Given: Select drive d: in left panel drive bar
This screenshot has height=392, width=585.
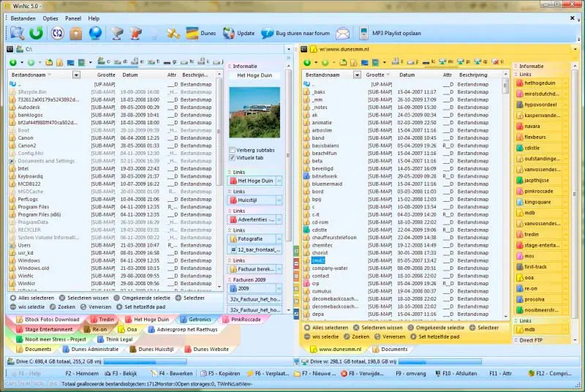Looking at the screenshot, I should tap(121, 61).
